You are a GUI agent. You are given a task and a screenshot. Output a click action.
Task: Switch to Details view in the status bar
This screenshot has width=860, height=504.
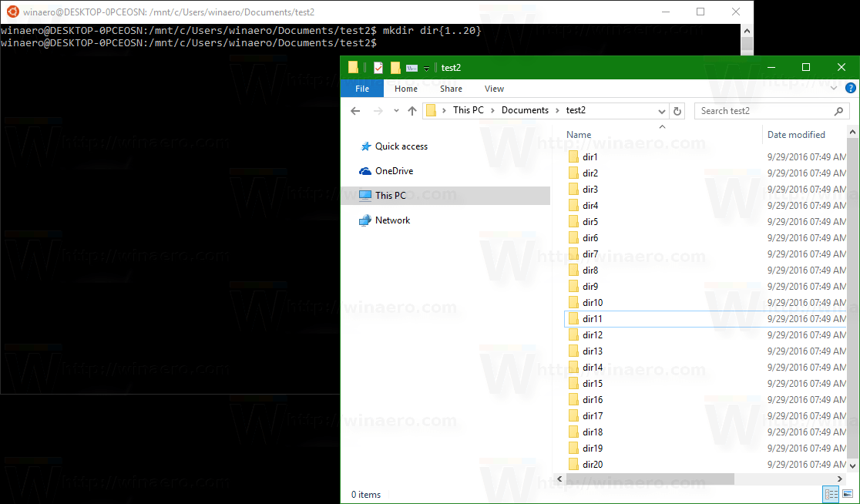pos(831,494)
